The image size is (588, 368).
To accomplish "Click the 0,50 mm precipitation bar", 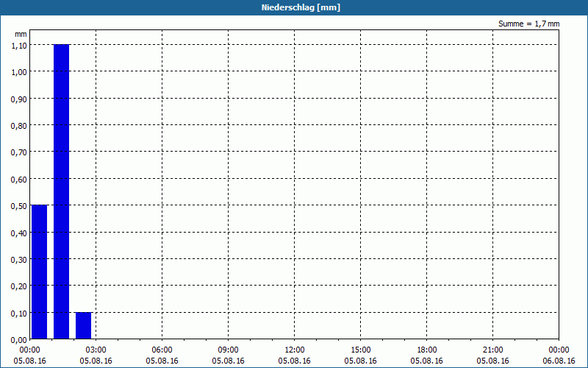I will (40, 272).
